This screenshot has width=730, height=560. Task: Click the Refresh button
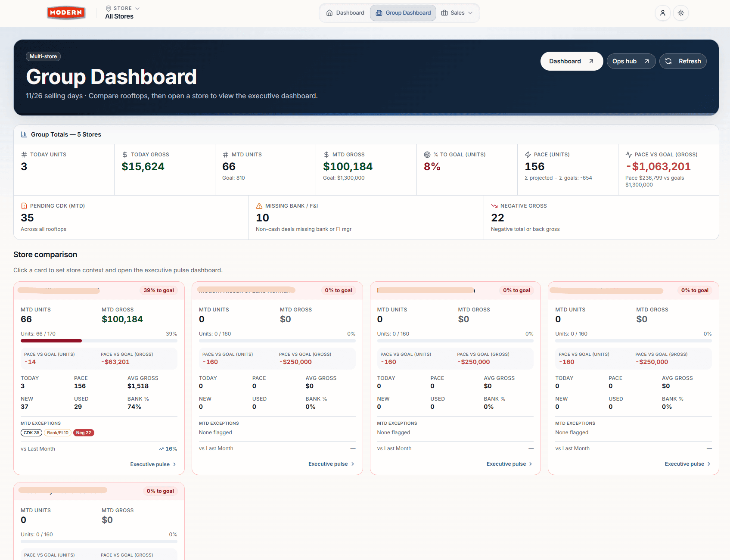click(x=683, y=61)
